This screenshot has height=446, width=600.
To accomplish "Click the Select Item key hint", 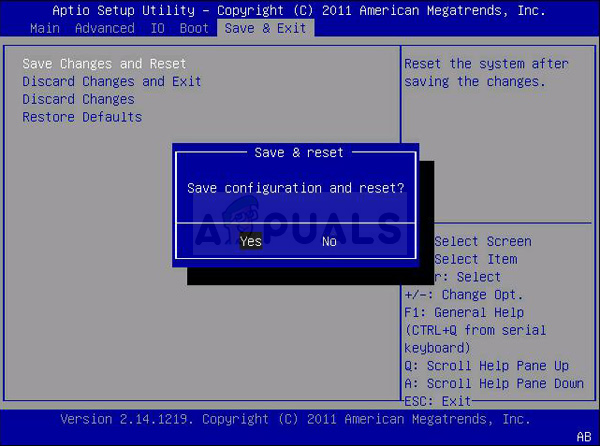I will (x=475, y=259).
